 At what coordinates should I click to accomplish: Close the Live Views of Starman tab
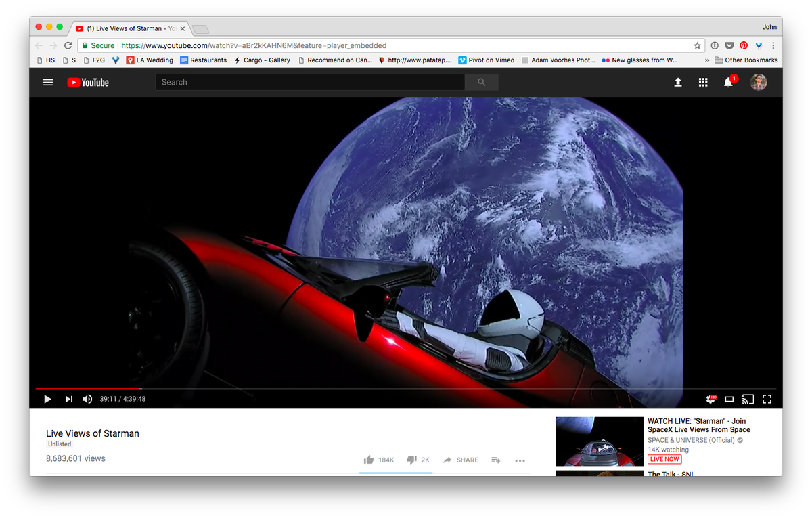point(183,28)
